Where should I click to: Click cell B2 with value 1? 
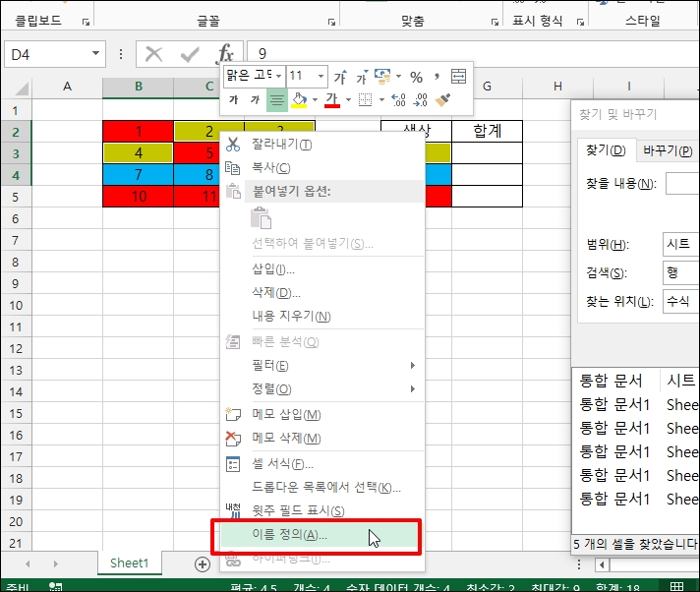pos(139,131)
